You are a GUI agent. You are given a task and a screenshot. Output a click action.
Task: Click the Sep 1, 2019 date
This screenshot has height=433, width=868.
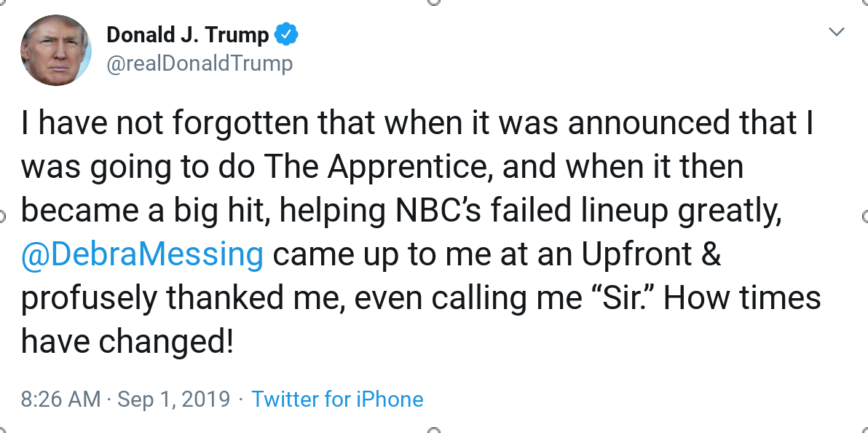(x=173, y=399)
